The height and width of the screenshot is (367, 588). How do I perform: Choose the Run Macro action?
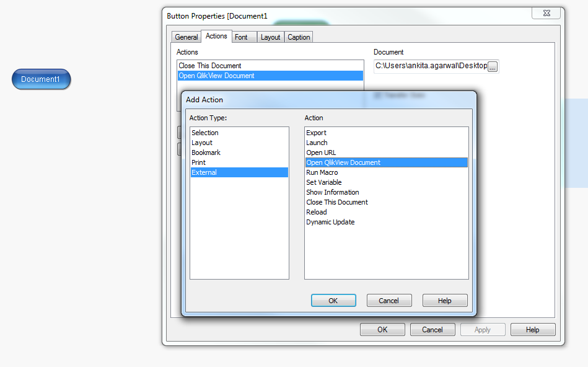[387, 172]
